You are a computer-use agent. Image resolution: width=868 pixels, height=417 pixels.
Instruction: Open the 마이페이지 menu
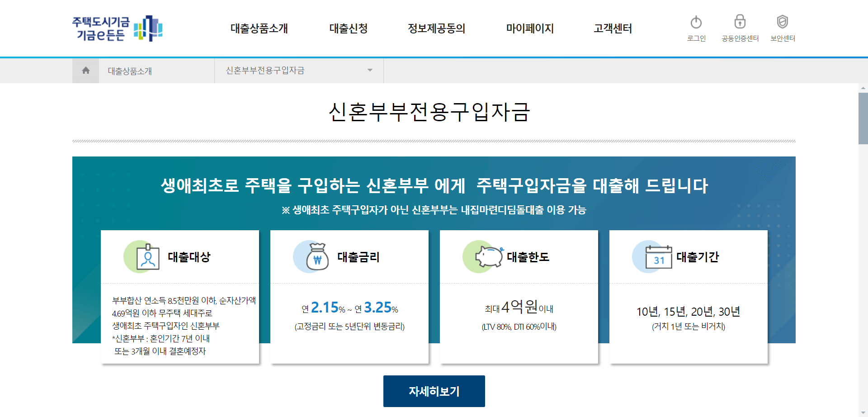pyautogui.click(x=530, y=28)
